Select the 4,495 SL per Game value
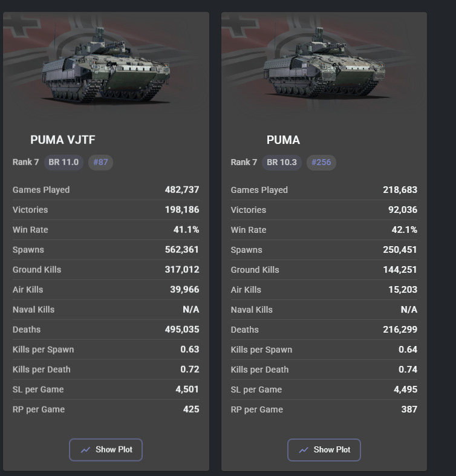 [x=405, y=390]
